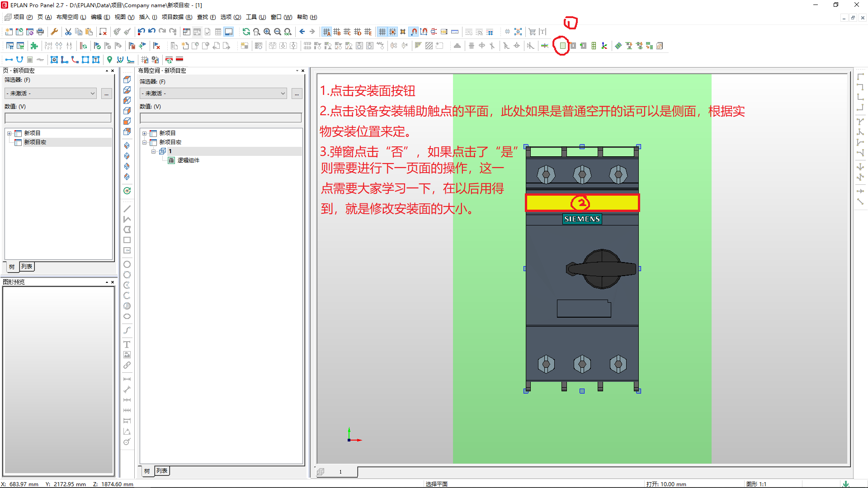Select the rectangle drawing tool
The height and width of the screenshot is (488, 868).
(x=127, y=240)
